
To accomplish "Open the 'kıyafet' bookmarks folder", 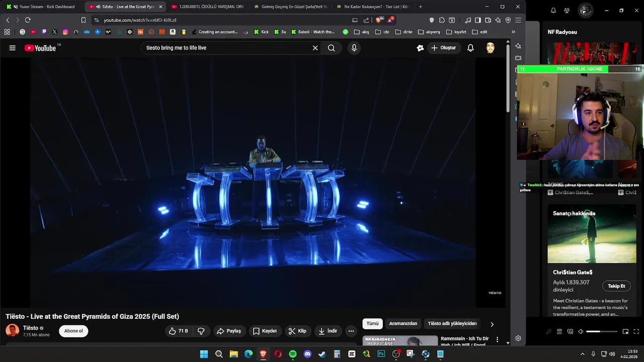I will click(456, 32).
